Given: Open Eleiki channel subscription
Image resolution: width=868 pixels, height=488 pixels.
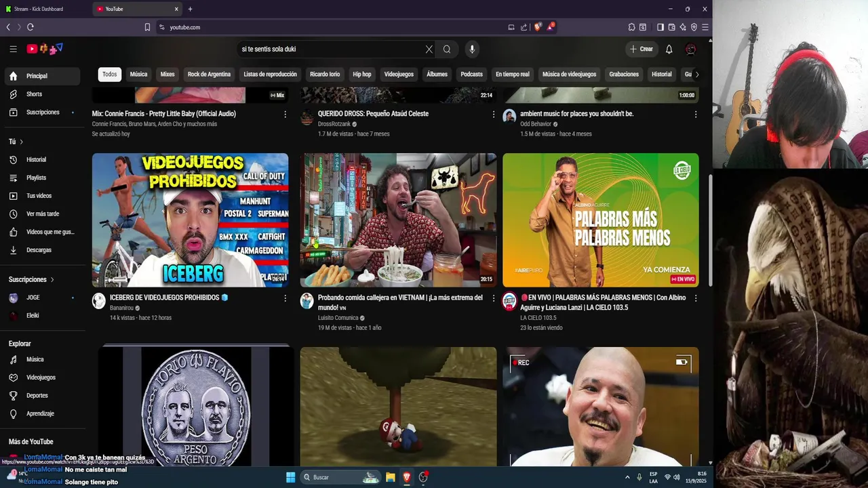Looking at the screenshot, I should pyautogui.click(x=42, y=315).
